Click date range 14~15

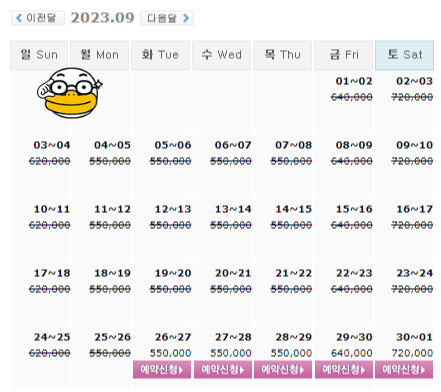(x=293, y=209)
